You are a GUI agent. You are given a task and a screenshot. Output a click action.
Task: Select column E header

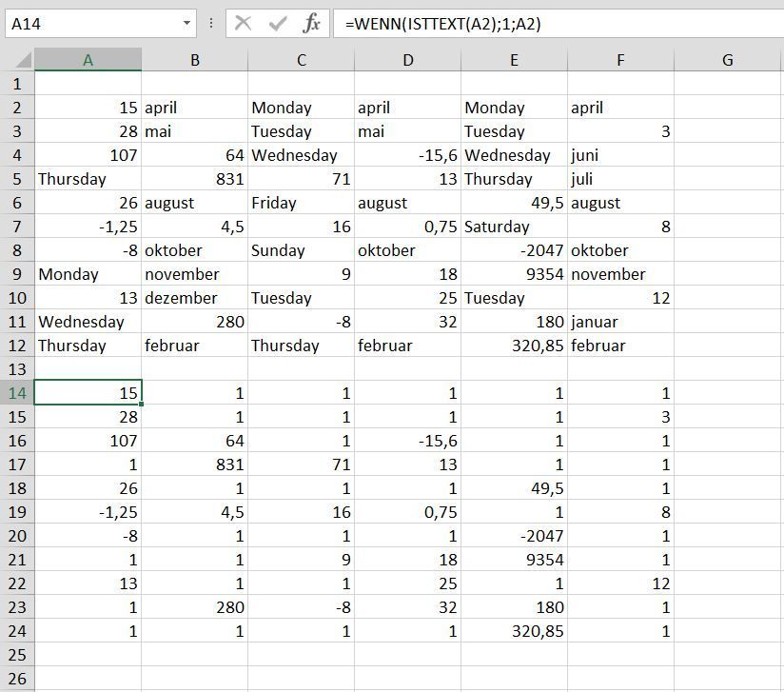pyautogui.click(x=515, y=60)
